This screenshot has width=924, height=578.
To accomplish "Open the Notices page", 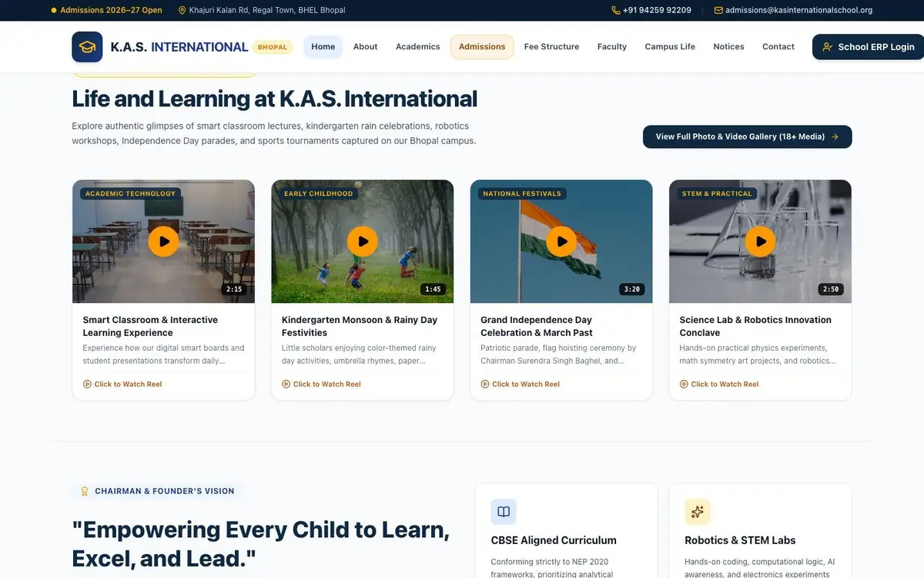I will pos(729,47).
